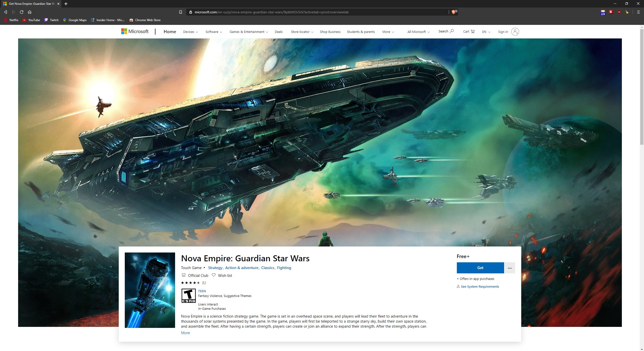Click the Wish list heart icon
644x351 pixels.
tap(214, 275)
